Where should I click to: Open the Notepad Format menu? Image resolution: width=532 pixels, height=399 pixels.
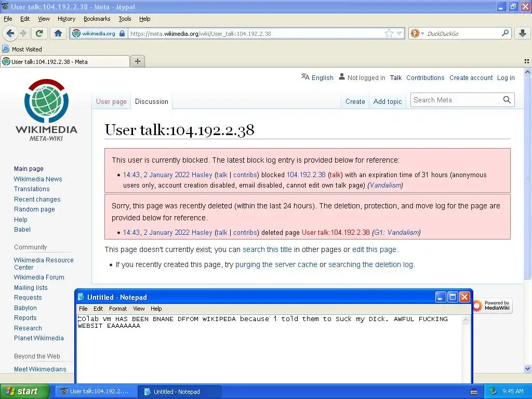click(118, 309)
